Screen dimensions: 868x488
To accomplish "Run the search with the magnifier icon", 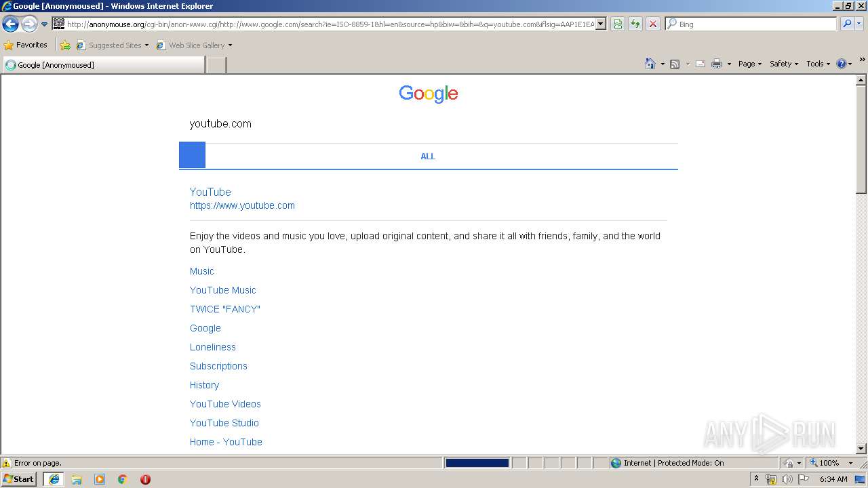I will coord(847,24).
